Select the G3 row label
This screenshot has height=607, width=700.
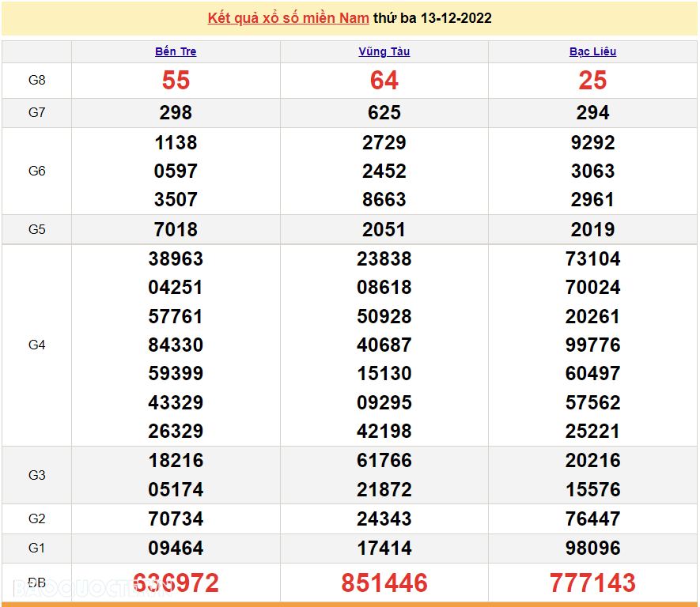pos(36,475)
